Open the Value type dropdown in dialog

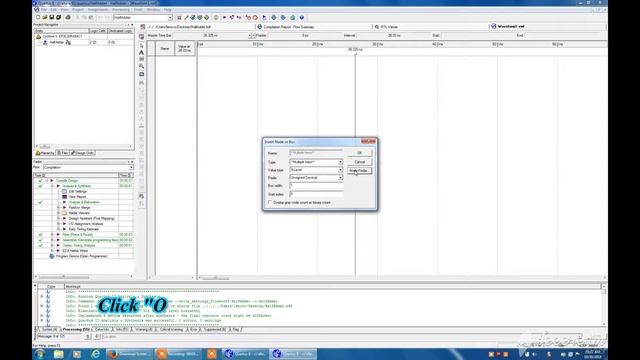tap(340, 170)
